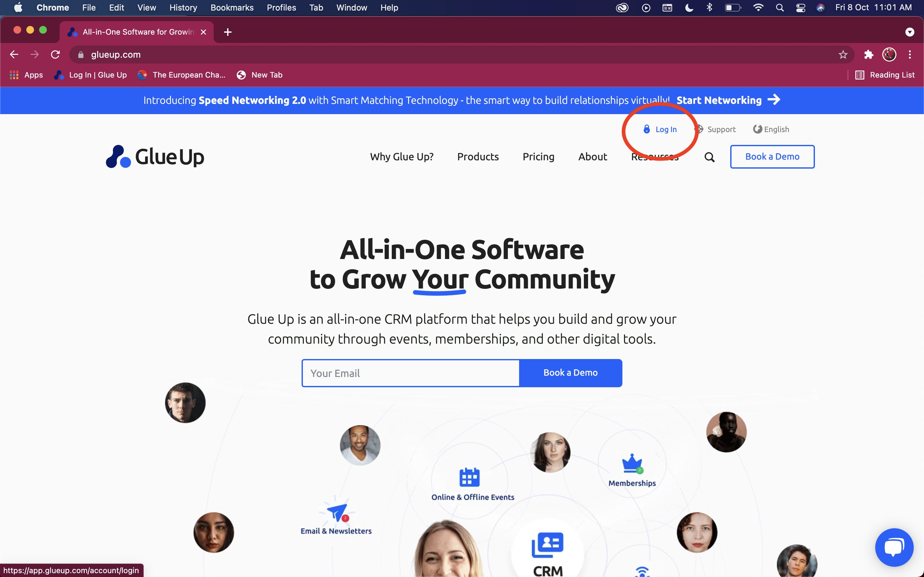Click the search magnifier icon
Image resolution: width=924 pixels, height=577 pixels.
tap(709, 156)
